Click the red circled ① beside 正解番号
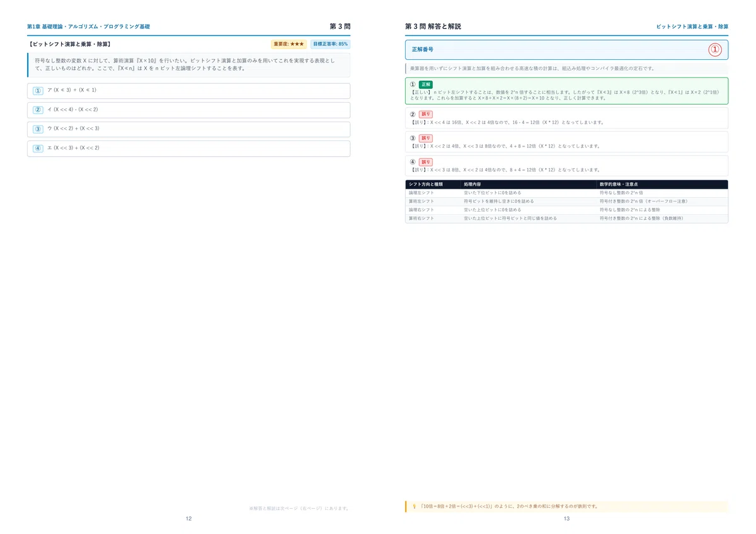The height and width of the screenshot is (534, 756). (x=715, y=50)
